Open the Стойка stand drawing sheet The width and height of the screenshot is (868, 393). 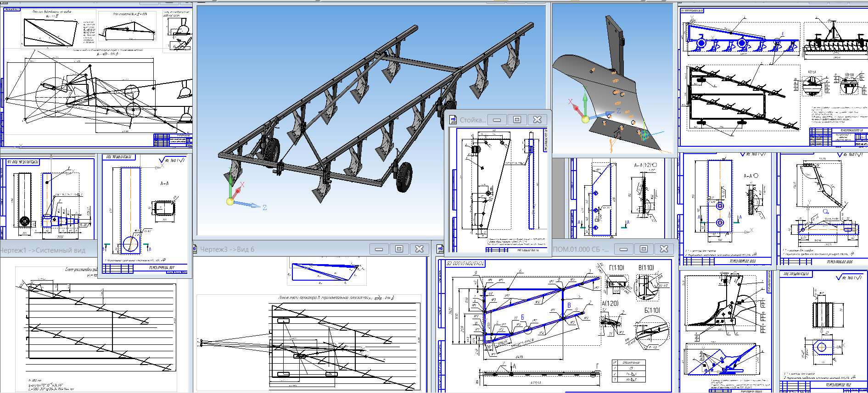(498, 189)
